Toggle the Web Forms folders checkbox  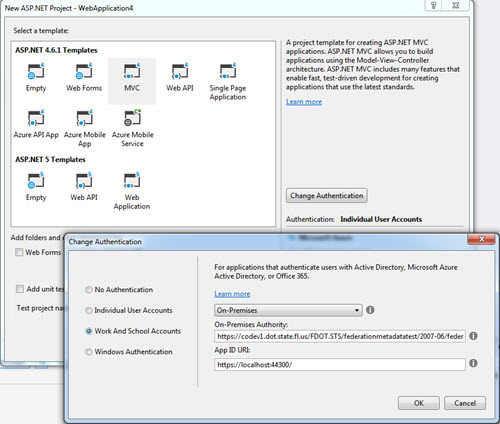19,252
